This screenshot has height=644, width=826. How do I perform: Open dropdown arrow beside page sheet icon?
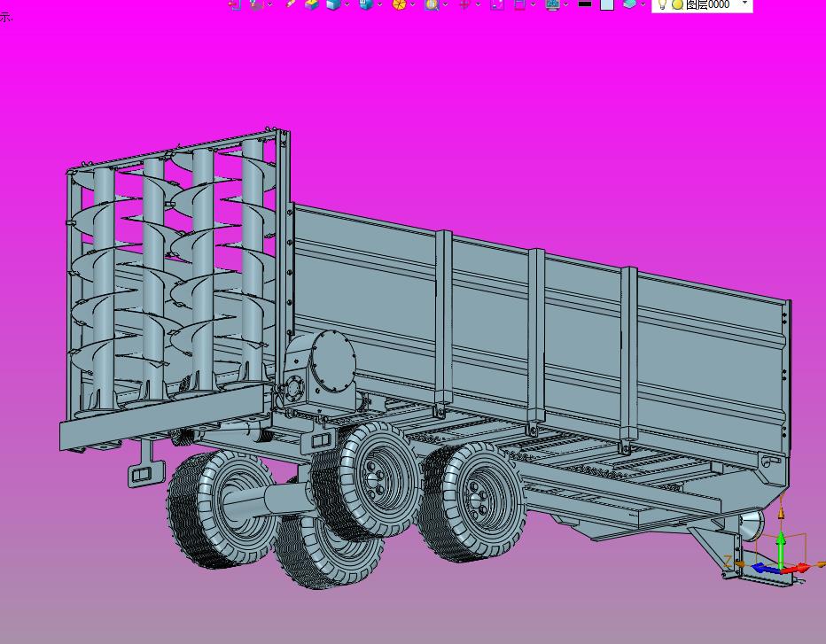tap(533, 4)
